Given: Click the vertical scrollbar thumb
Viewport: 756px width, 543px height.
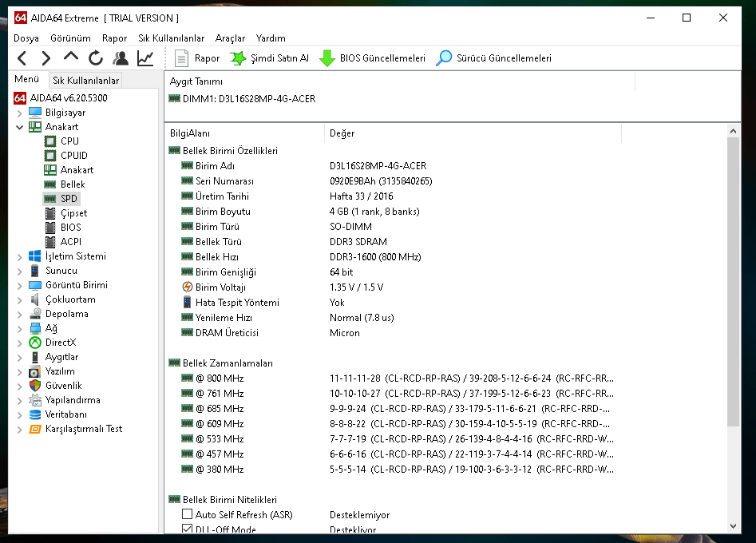Looking at the screenshot, I should (x=733, y=282).
